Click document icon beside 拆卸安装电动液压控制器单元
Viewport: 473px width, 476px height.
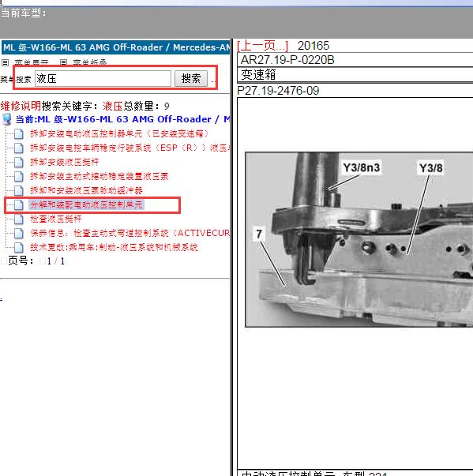click(x=18, y=133)
